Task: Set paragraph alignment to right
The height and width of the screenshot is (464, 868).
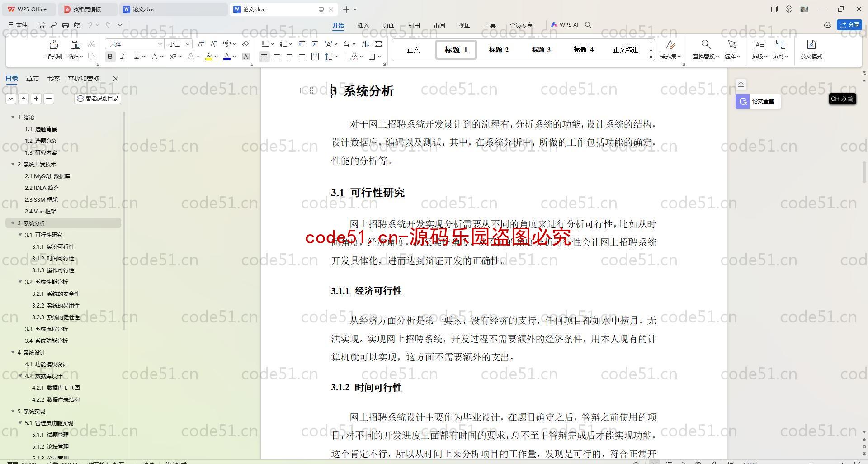Action: point(289,57)
